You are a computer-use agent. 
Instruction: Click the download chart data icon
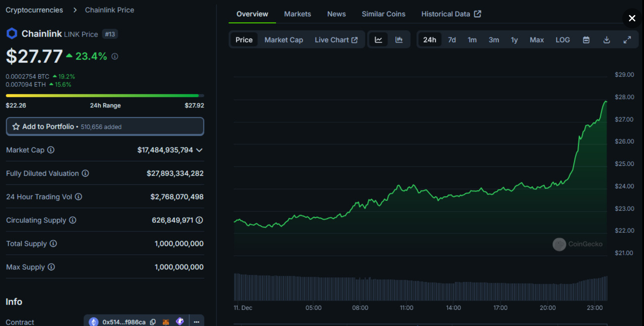(606, 40)
